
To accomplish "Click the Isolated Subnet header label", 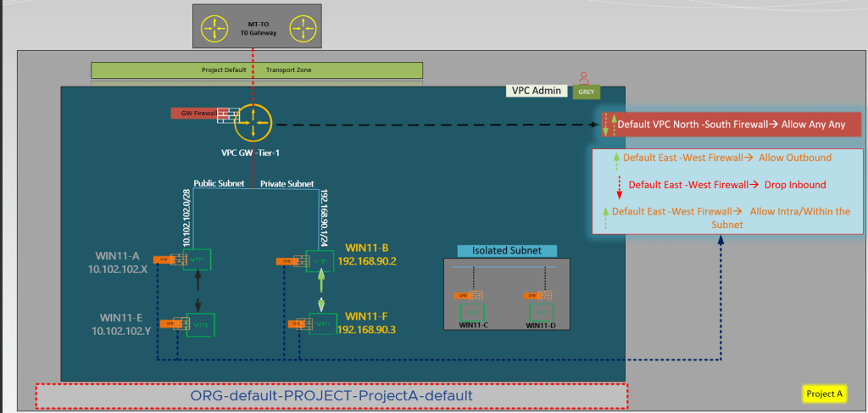I will coord(506,251).
